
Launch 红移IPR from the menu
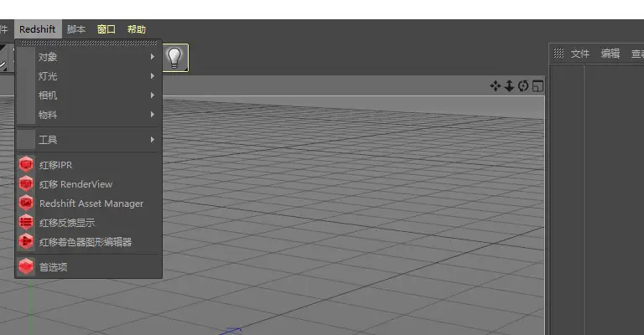(x=88, y=165)
